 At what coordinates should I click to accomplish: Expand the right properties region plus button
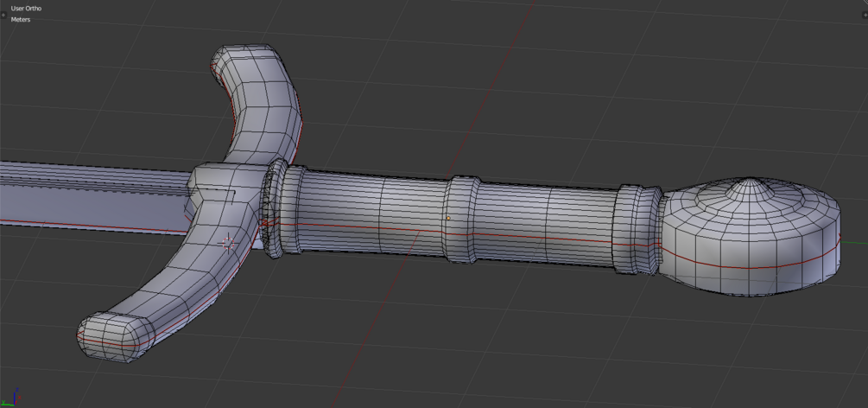[865, 15]
